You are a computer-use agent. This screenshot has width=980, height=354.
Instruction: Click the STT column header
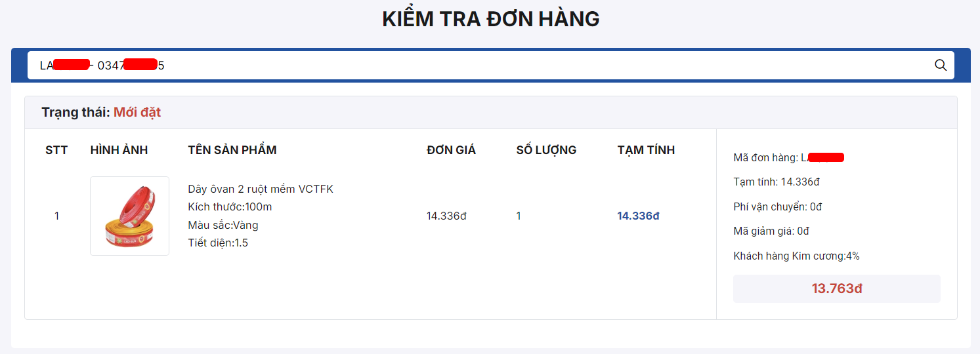tap(56, 150)
